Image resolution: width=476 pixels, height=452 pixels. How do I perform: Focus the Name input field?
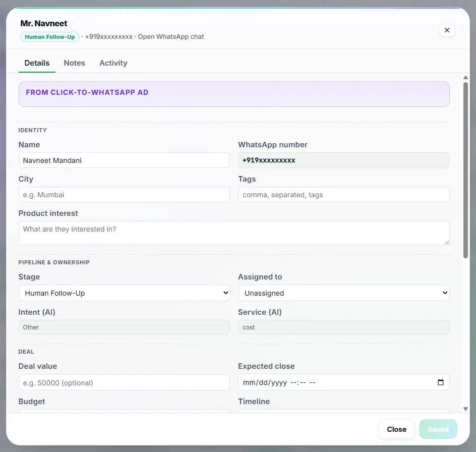[124, 160]
